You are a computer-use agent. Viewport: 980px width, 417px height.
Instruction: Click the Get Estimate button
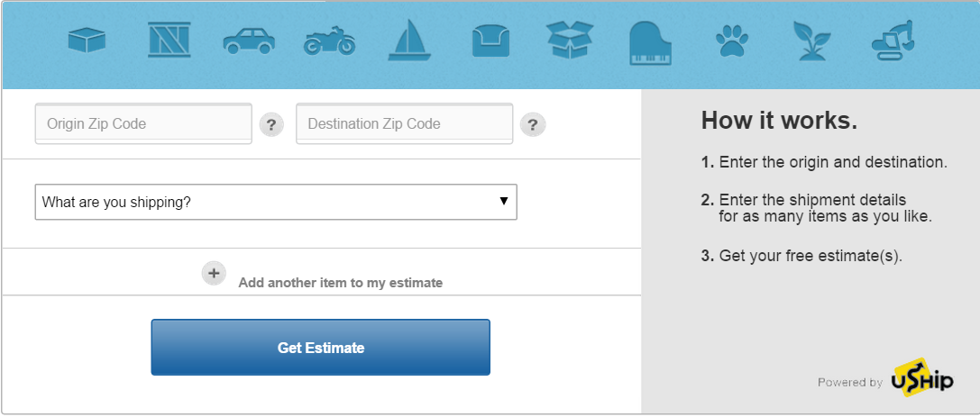click(x=320, y=347)
